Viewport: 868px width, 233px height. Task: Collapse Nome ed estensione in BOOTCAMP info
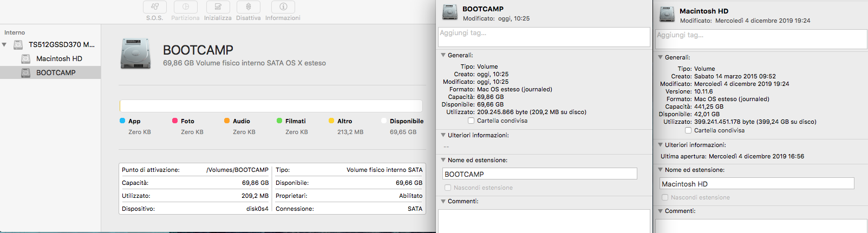[443, 160]
